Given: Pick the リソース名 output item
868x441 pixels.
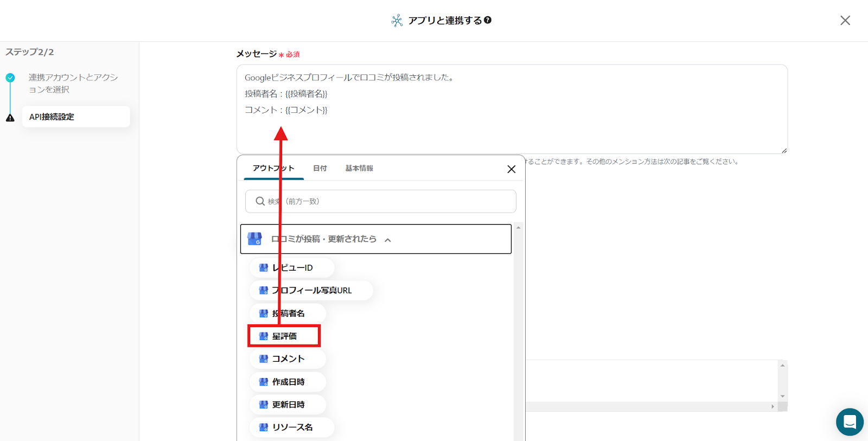Looking at the screenshot, I should point(292,427).
